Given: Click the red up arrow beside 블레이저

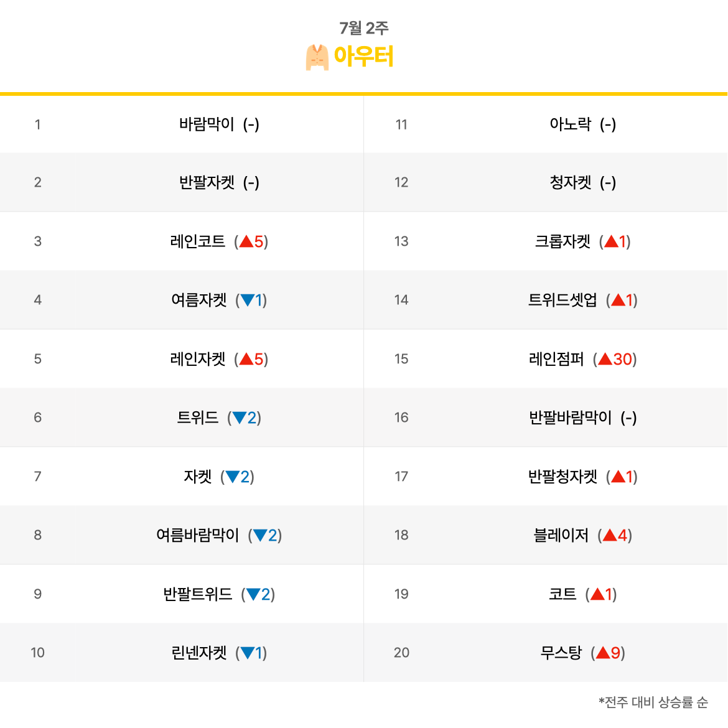Looking at the screenshot, I should coord(610,535).
